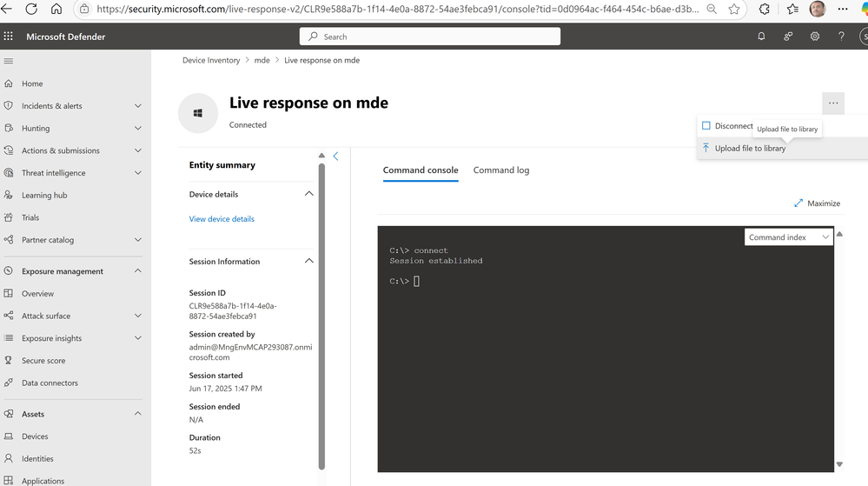Open Secure score page

pyautogui.click(x=43, y=360)
